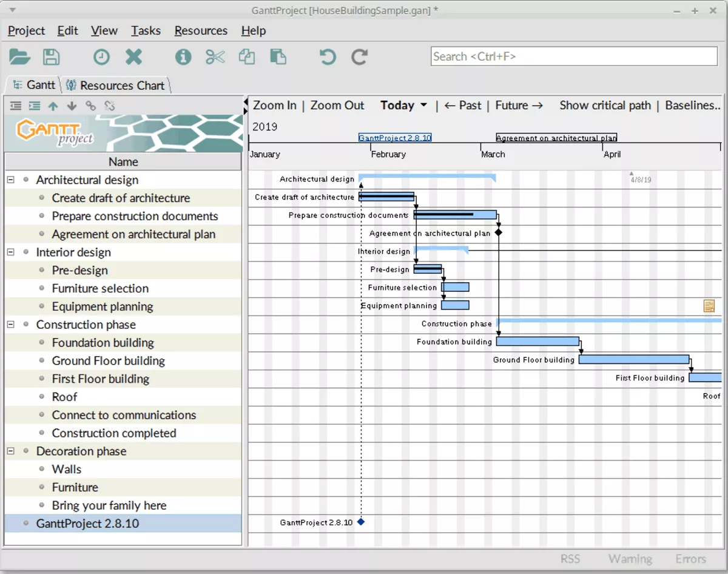Zoom in on the Gantt chart
Screen dimensions: 728x574
click(274, 105)
